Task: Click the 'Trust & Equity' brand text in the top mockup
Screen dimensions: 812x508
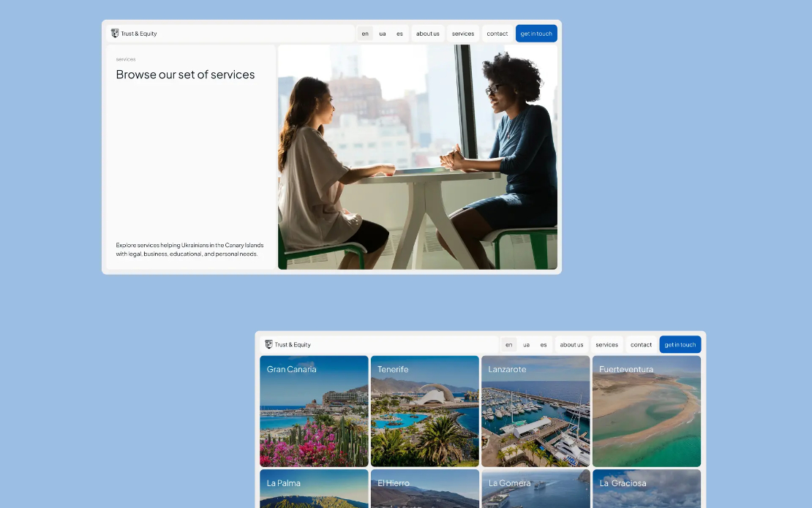Action: tap(139, 34)
